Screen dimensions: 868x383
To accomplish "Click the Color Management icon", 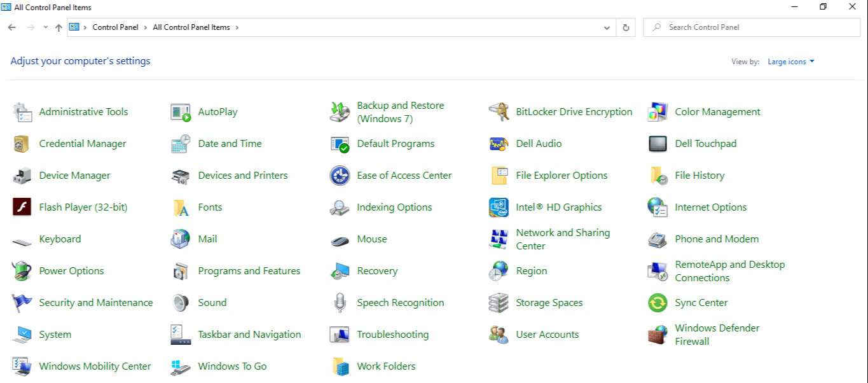I will coord(658,112).
